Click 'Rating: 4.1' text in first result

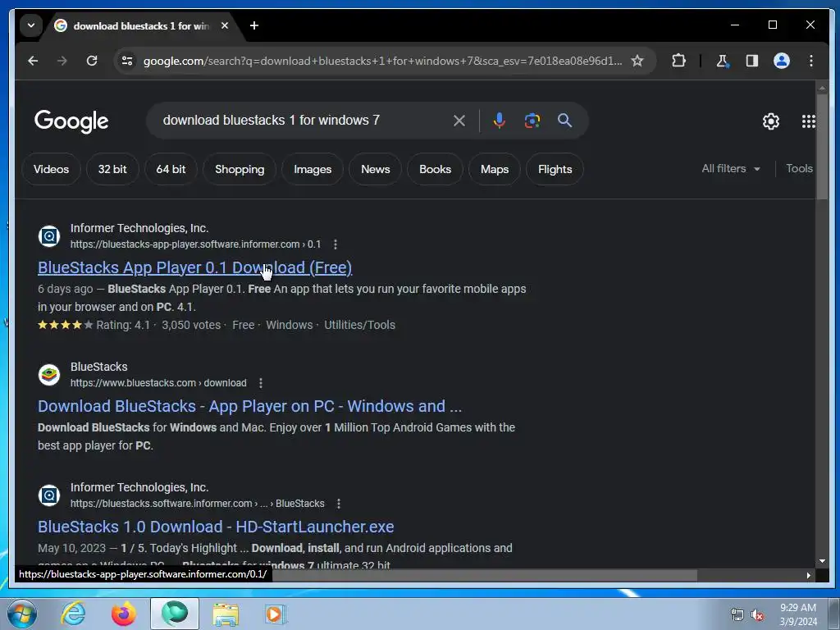coord(123,325)
